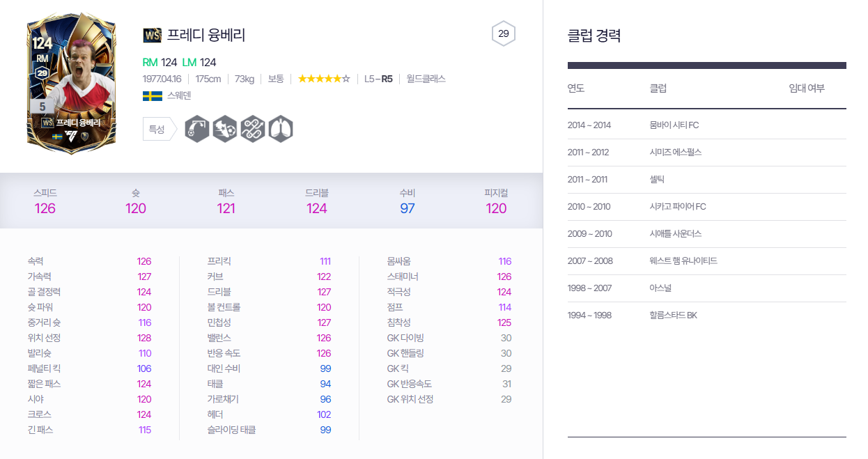The height and width of the screenshot is (459, 868).
Task: Click the RM 124 position rating
Action: click(x=160, y=62)
